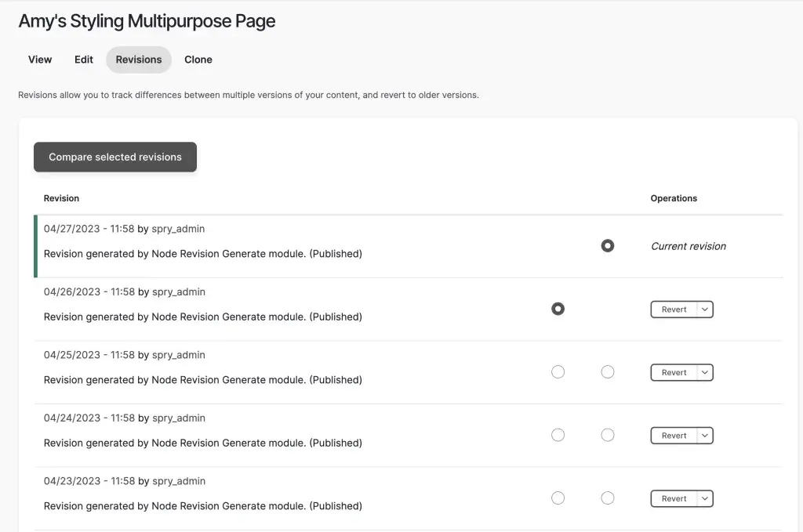
Task: Expand the 04/24/2023 row operations chevron
Action: 705,436
